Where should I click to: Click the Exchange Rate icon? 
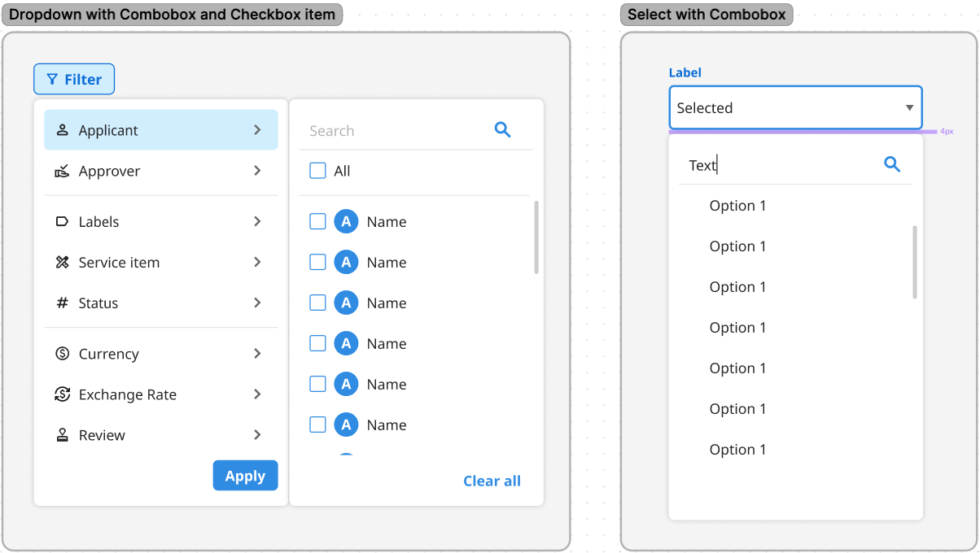(62, 394)
